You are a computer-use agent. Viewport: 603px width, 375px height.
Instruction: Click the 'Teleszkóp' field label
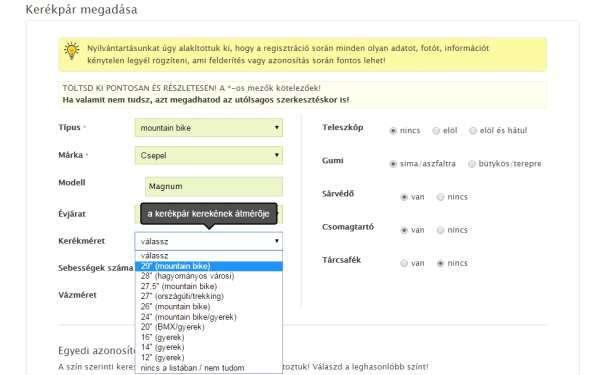[x=343, y=127]
